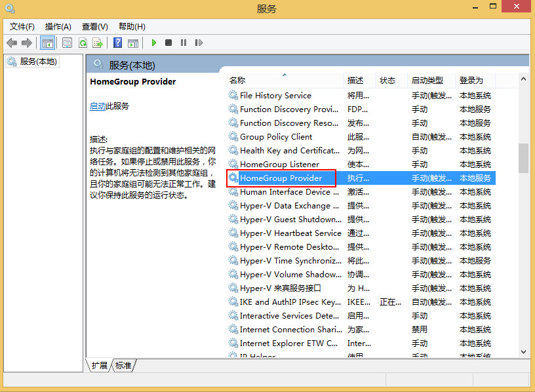Image resolution: width=535 pixels, height=392 pixels.
Task: Click the Services window title bar icon
Action: [x=10, y=9]
